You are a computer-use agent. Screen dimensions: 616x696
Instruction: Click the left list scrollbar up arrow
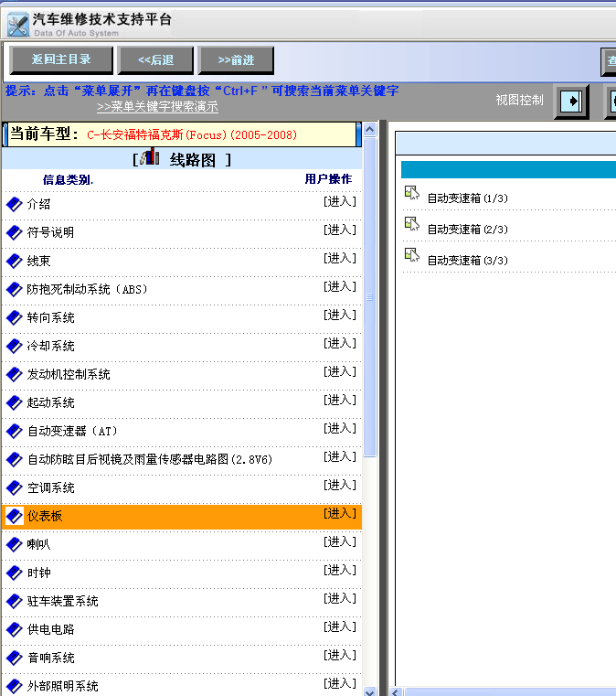[x=370, y=130]
